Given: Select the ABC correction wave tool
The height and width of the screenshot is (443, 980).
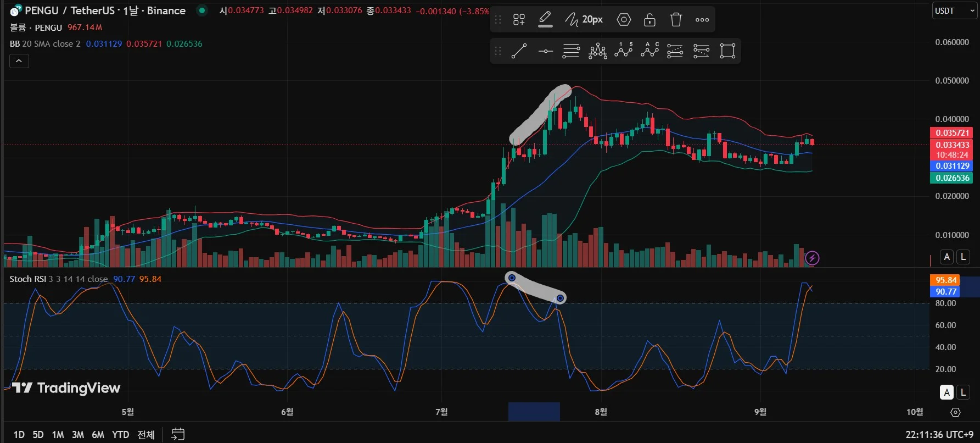Looking at the screenshot, I should (x=649, y=50).
